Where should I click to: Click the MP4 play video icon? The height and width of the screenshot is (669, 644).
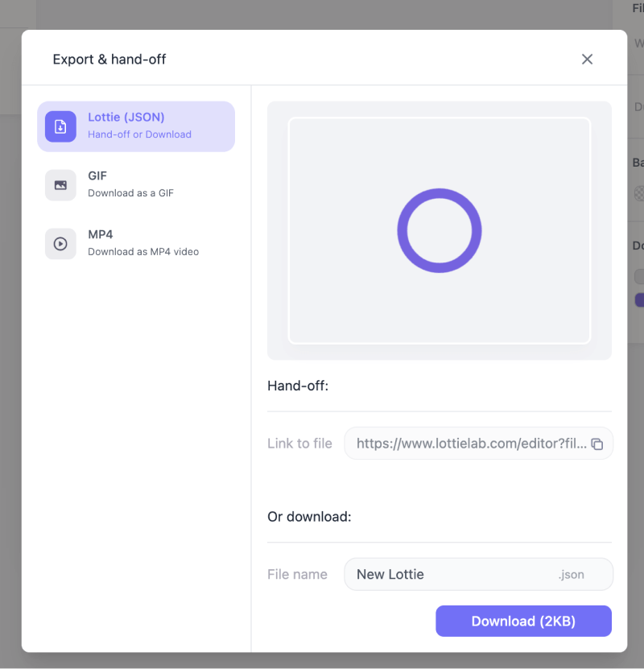(60, 244)
